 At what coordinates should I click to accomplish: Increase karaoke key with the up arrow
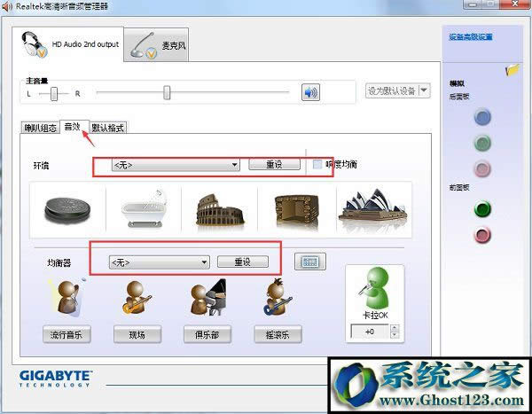pyautogui.click(x=394, y=328)
